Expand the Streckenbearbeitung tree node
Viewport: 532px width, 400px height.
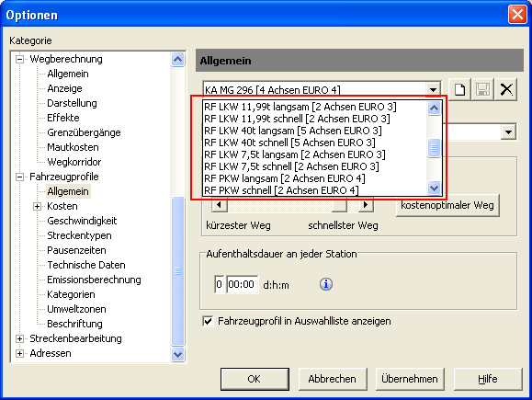click(20, 338)
